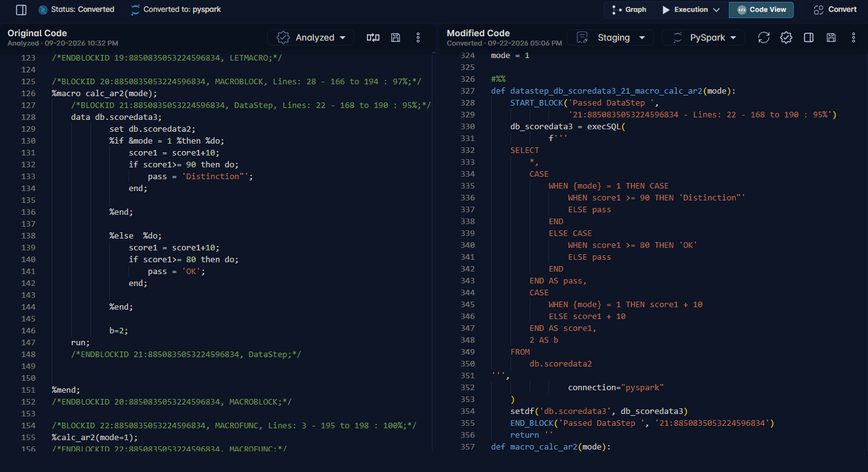Image resolution: width=868 pixels, height=472 pixels.
Task: Click the '#%%' cell marker line
Action: pyautogui.click(x=498, y=79)
